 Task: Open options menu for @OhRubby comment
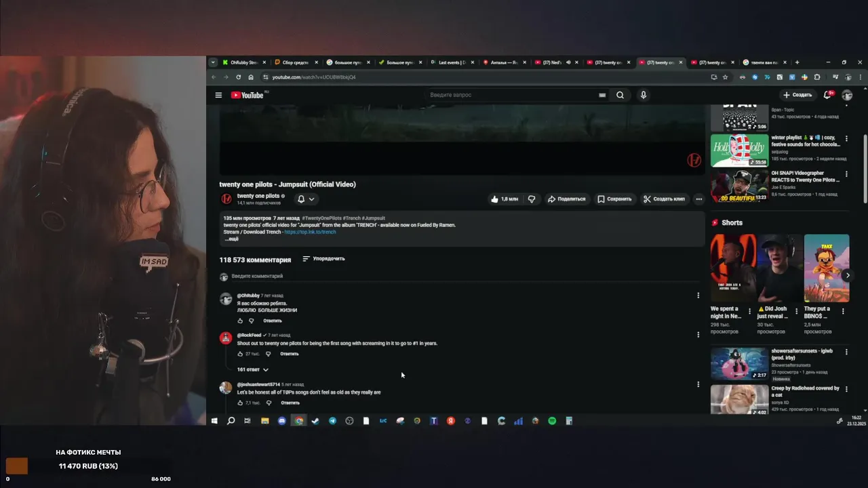click(698, 296)
